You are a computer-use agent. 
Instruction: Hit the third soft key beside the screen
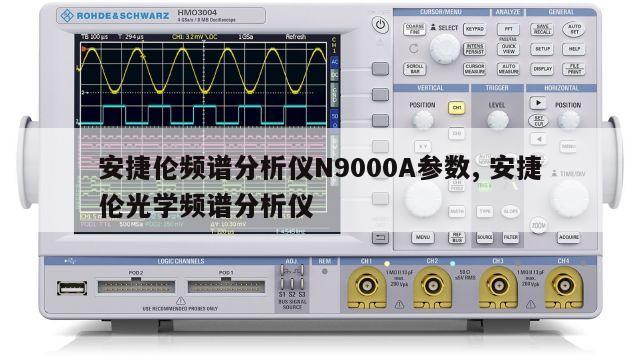coord(380,121)
